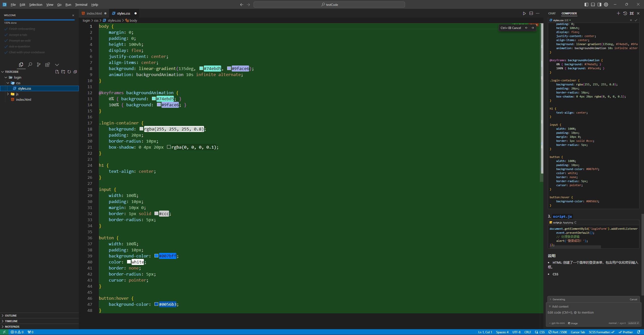Cancel the inline diff with Ctrl+Backspace button
This screenshot has width=644, height=335.
[x=511, y=28]
